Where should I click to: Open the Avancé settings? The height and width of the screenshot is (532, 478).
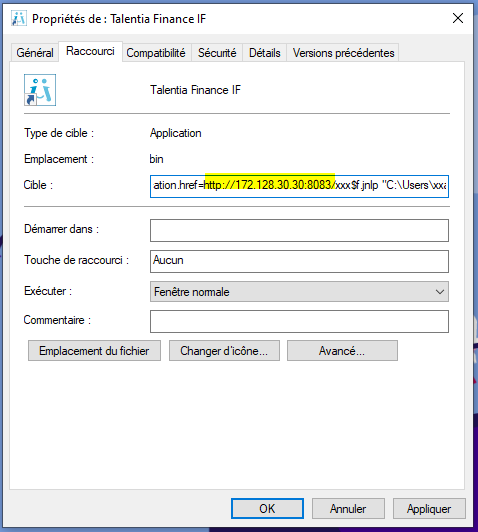pos(342,351)
